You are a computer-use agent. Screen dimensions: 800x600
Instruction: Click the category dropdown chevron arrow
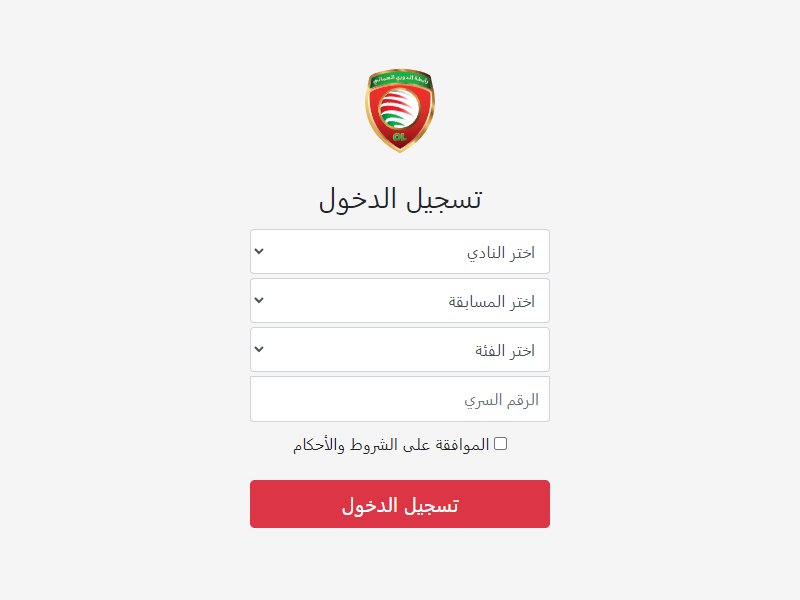(x=259, y=349)
